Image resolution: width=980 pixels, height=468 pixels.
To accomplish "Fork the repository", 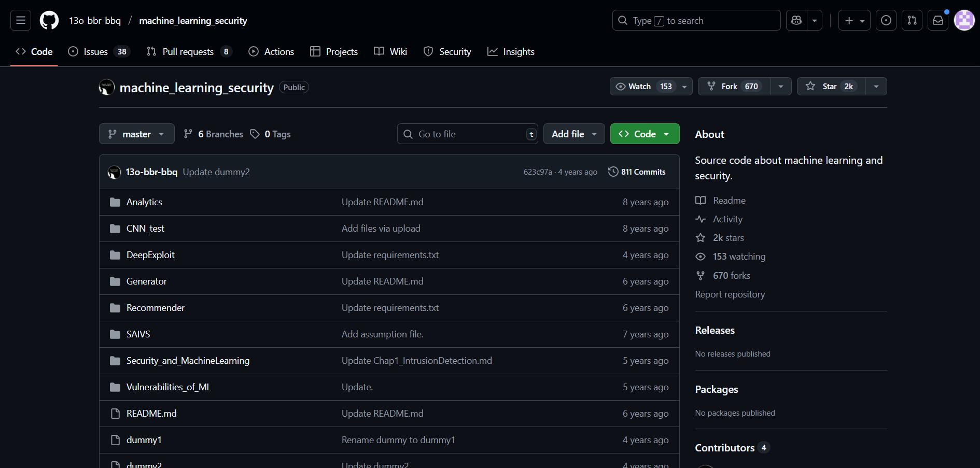I will 734,87.
